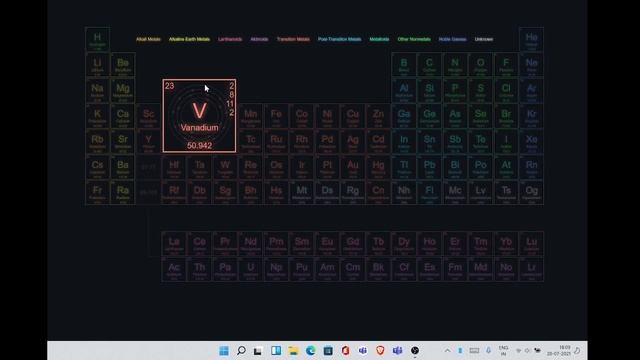640x360 pixels.
Task: Click the enlarged Vanadium element card
Action: click(x=199, y=116)
